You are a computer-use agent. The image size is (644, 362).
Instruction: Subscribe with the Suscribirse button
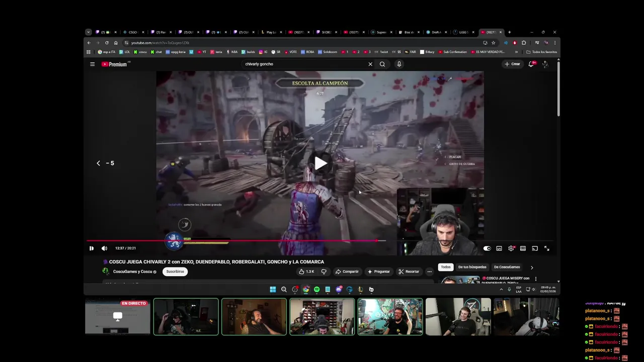[175, 271]
